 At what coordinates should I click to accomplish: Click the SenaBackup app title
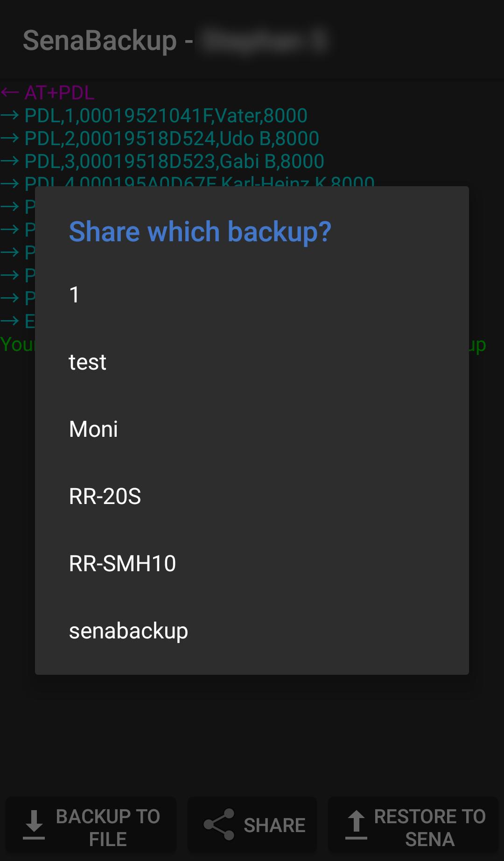[100, 41]
